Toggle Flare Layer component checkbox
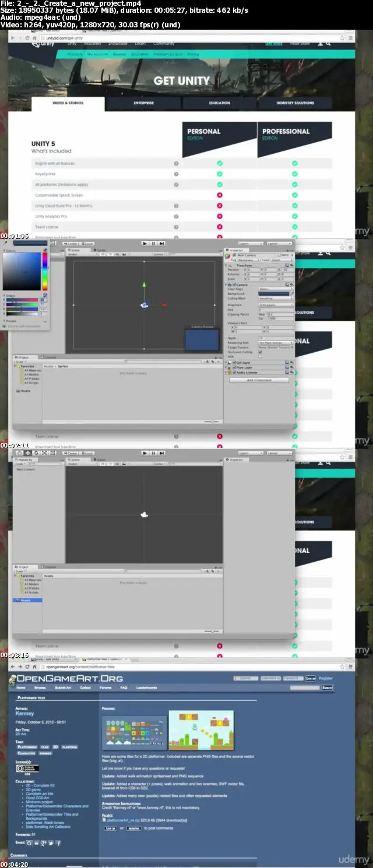373x868 pixels. coord(235,368)
